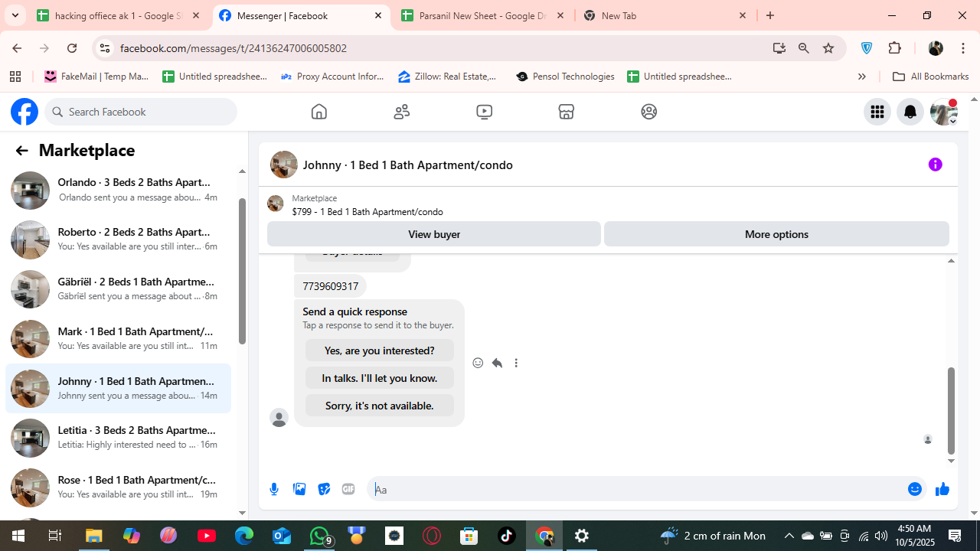980x551 pixels.
Task: Switch to 'Parsanil New Sheet' tab
Action: point(482,15)
